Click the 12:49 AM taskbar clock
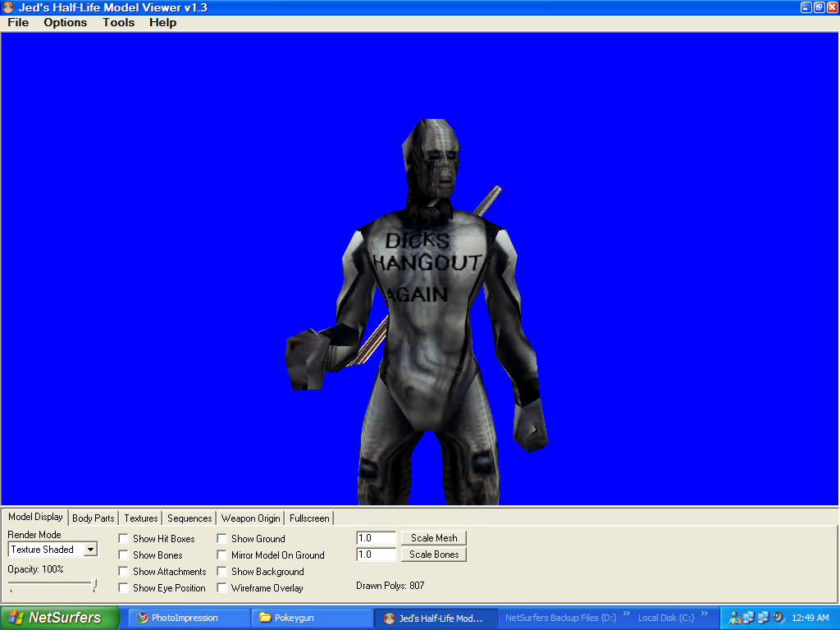The width and height of the screenshot is (840, 630). pos(810,618)
